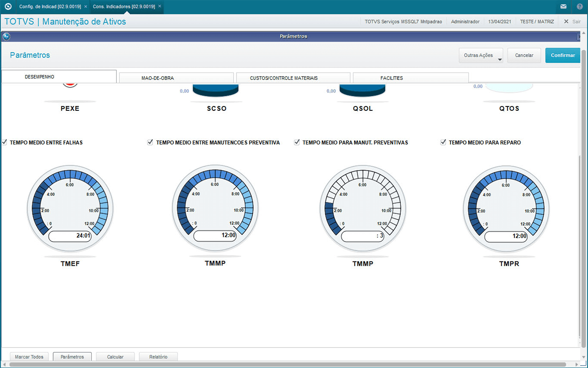Uncheck TEMPO MEDIO ENTRE FALHAS checkbox
This screenshot has width=588, height=368.
5,142
